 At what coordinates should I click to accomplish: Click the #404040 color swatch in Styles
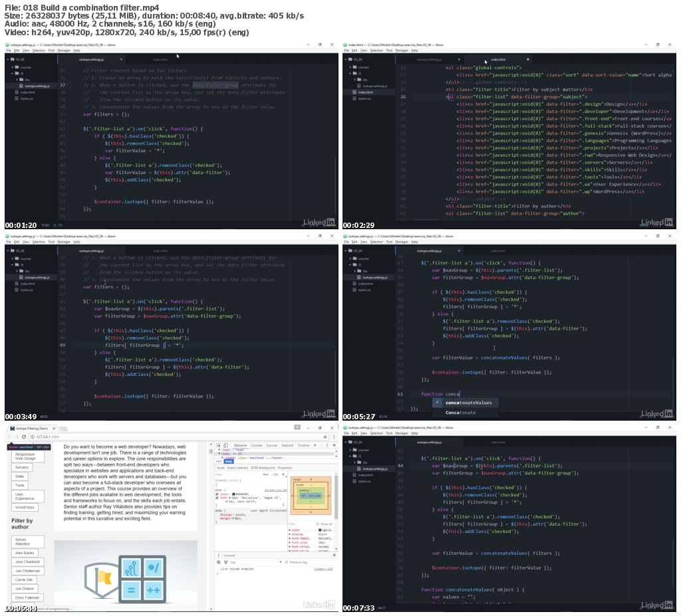pos(233,494)
